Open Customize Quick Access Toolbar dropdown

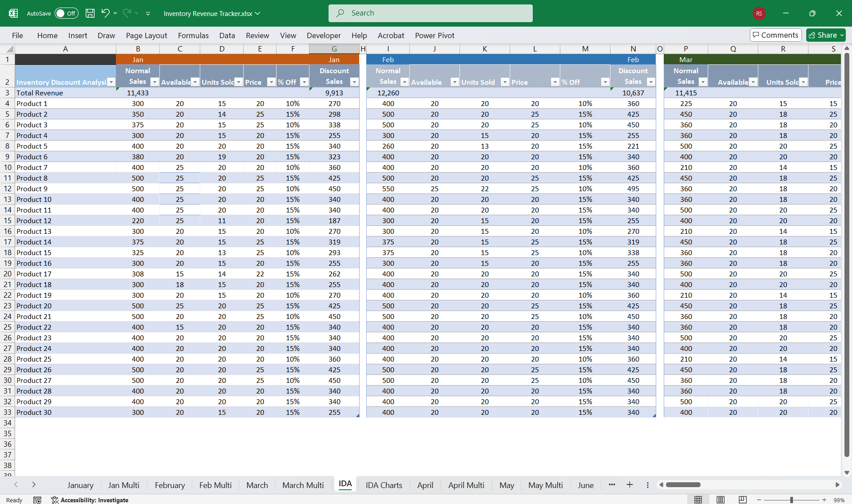[148, 13]
